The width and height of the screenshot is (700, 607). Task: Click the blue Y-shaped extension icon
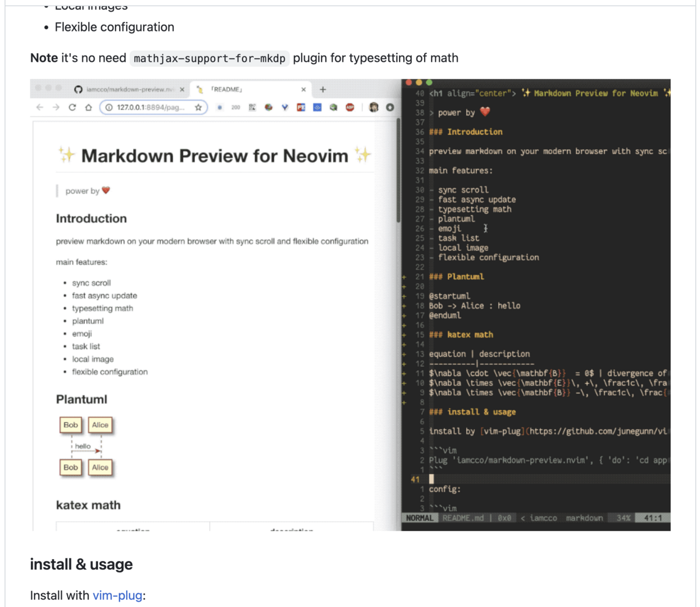tap(285, 107)
